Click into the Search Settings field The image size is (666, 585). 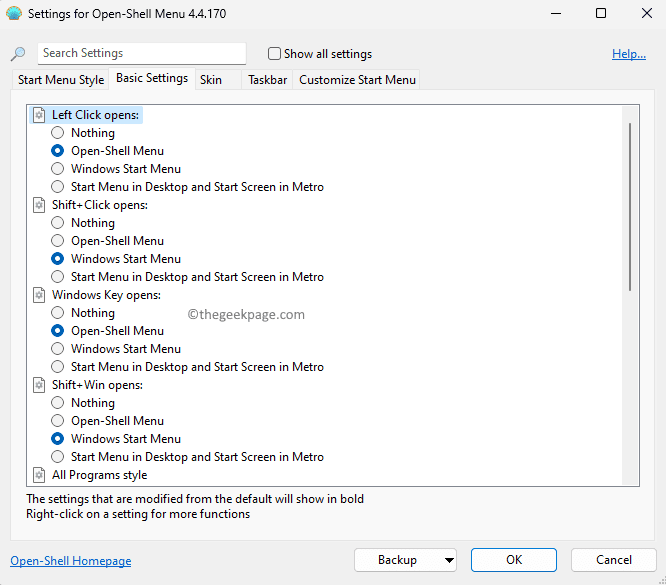pyautogui.click(x=141, y=53)
